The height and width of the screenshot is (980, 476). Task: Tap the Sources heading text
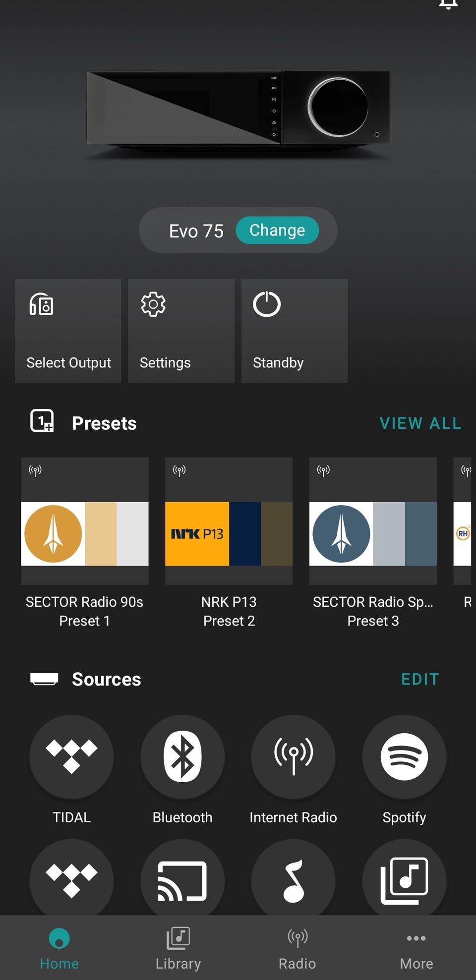pos(107,679)
